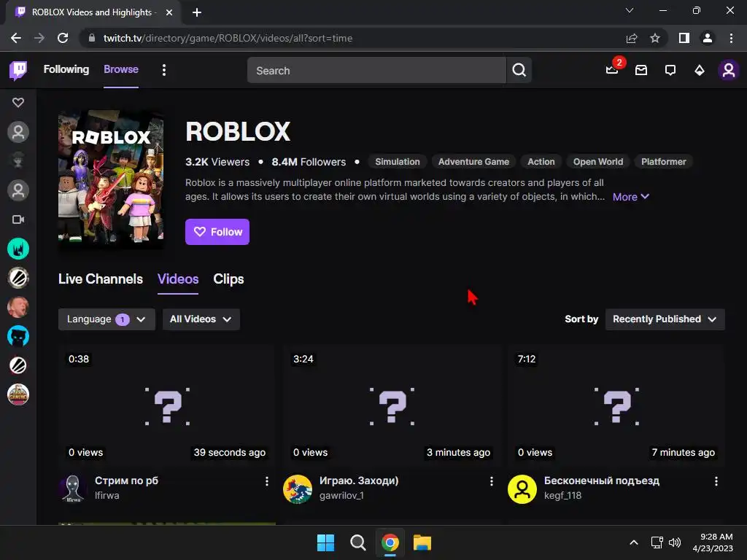Image resolution: width=747 pixels, height=560 pixels.
Task: Open Windows taskbar search
Action: [x=357, y=542]
